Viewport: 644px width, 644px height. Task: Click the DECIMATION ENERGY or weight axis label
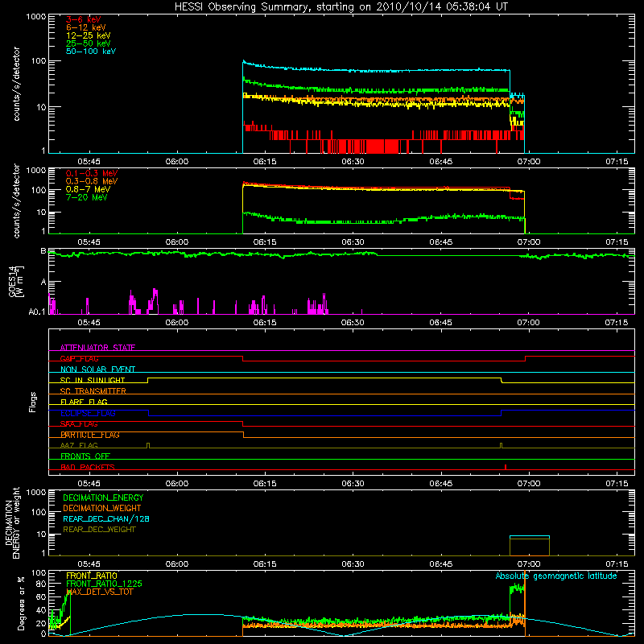coord(12,522)
